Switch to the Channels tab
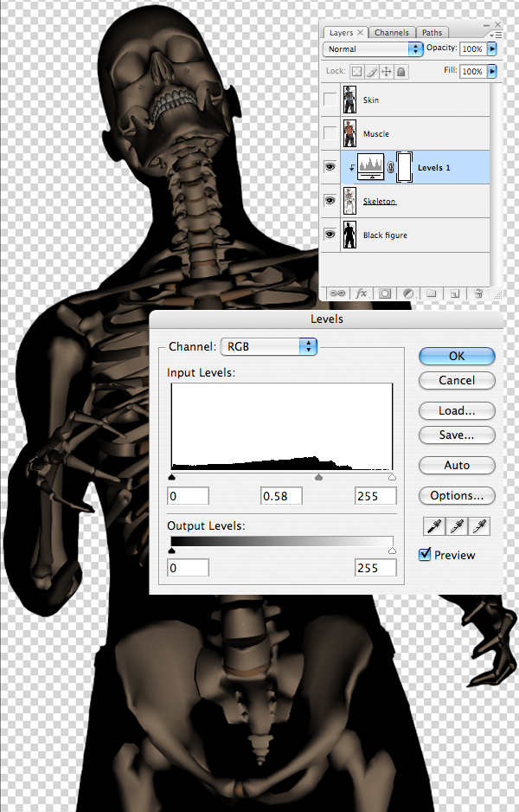This screenshot has height=812, width=519. (392, 33)
